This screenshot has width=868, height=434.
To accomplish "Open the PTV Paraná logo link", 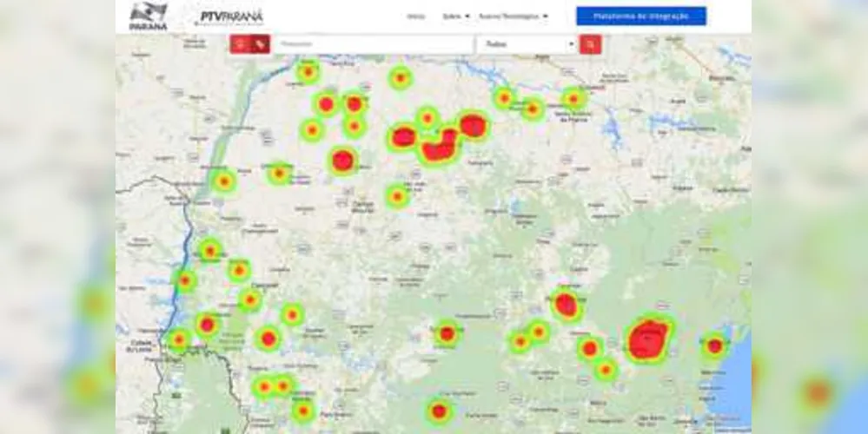I will pyautogui.click(x=229, y=16).
